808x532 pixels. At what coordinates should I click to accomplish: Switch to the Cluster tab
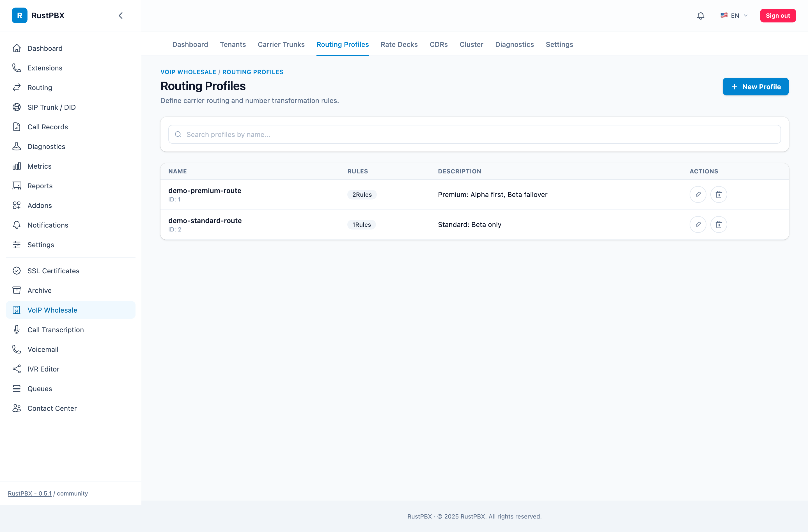471,45
